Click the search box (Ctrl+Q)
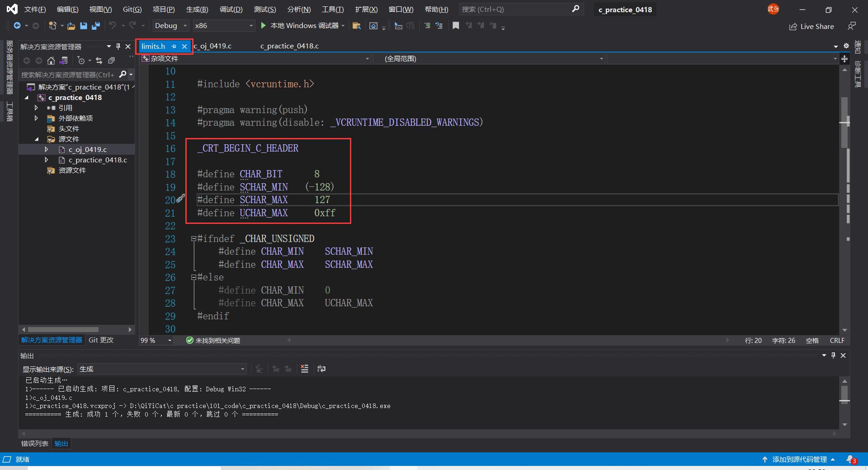 point(521,9)
